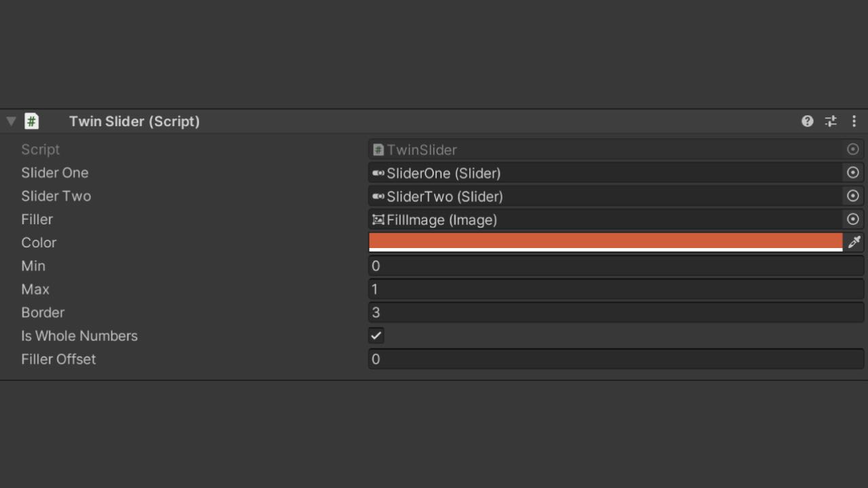Open the component help reference icon
The image size is (868, 488).
[807, 121]
